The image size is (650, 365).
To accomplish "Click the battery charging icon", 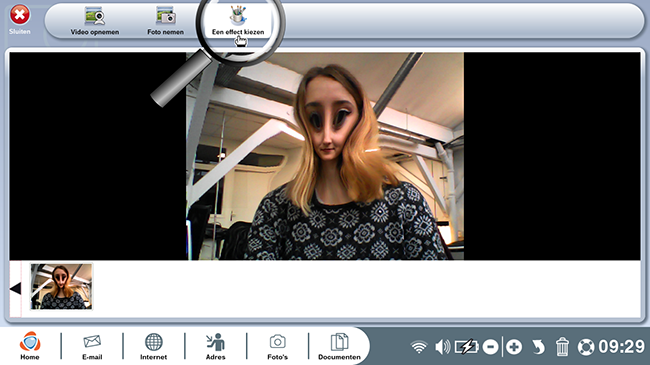I will coord(467,347).
